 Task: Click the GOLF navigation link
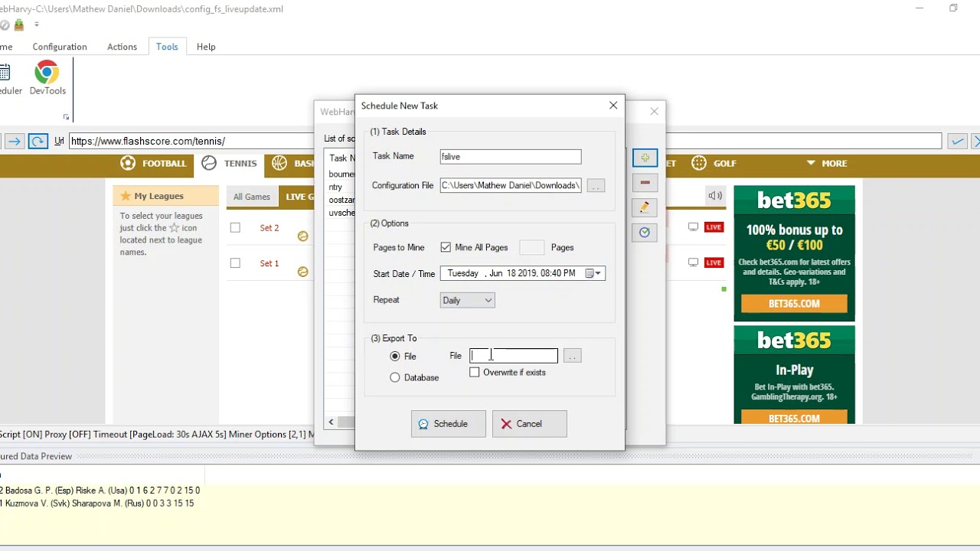point(724,163)
